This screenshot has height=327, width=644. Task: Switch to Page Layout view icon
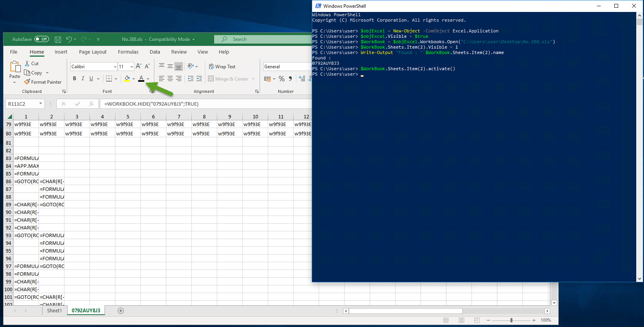[461, 320]
